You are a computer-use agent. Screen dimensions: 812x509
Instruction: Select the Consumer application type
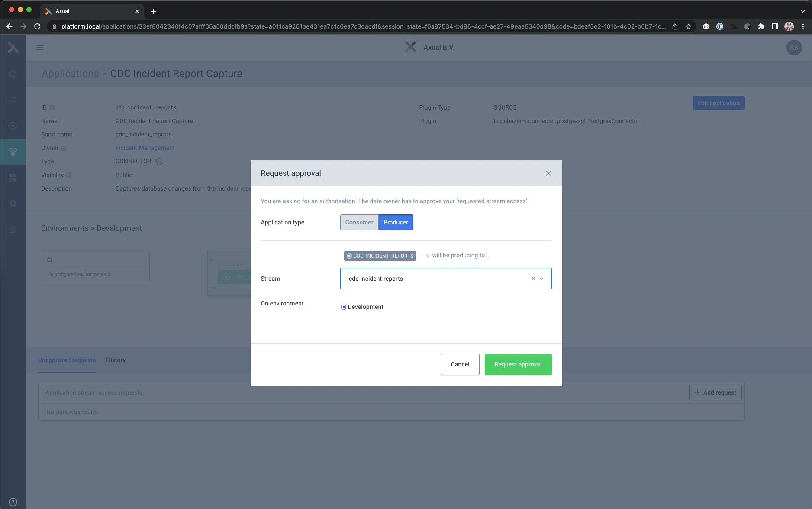tap(359, 222)
